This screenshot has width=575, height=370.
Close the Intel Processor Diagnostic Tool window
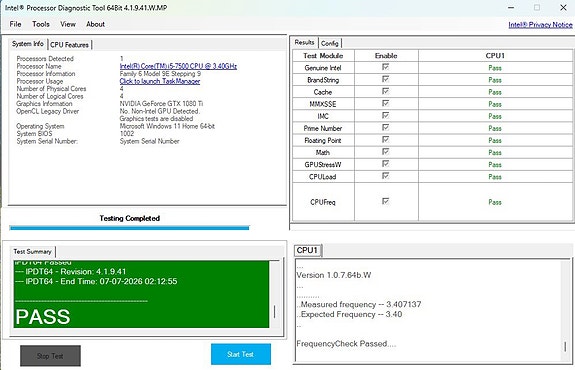564,7
